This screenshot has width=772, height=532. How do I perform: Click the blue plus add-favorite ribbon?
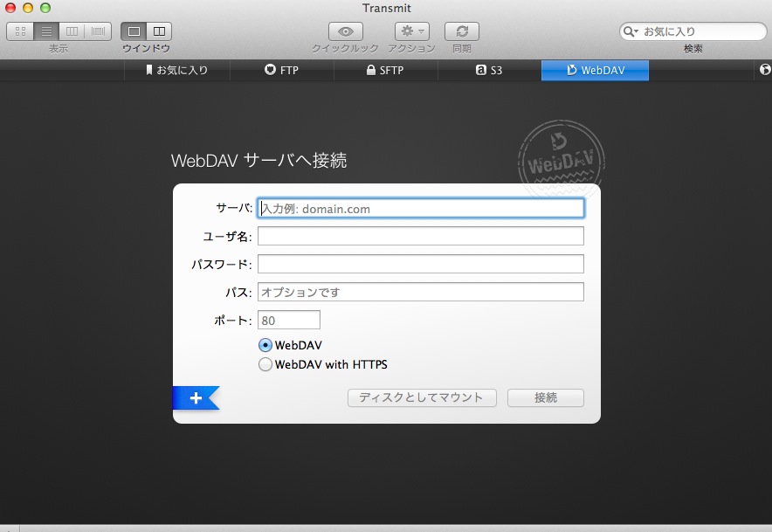[196, 398]
